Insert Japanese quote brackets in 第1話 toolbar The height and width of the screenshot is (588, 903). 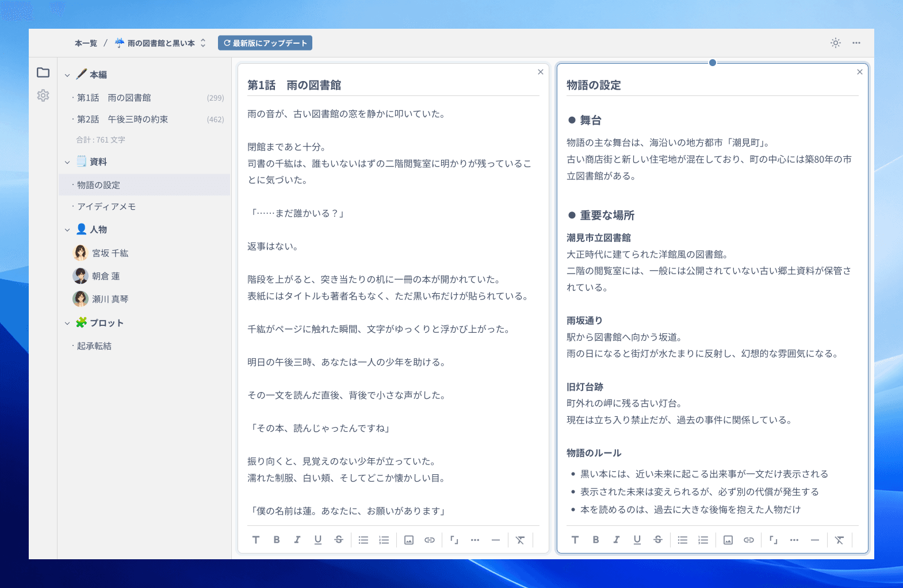[x=454, y=540]
